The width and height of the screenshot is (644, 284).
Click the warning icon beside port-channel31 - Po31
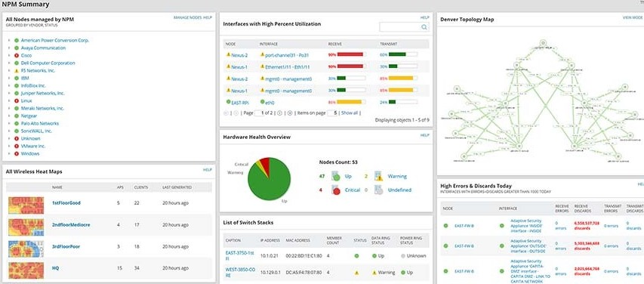point(262,54)
